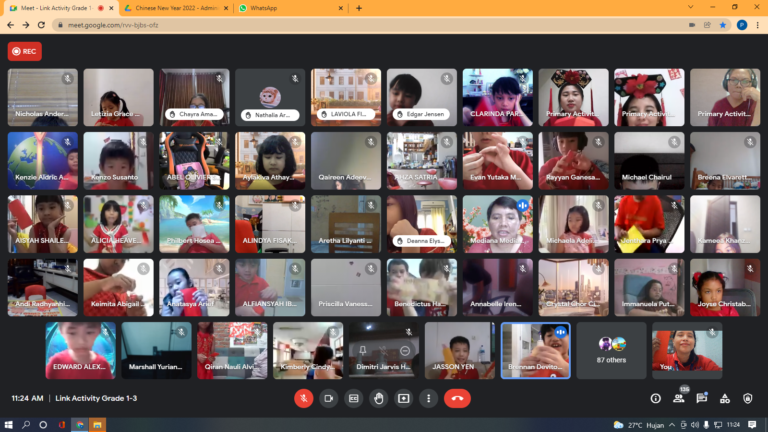Open the more options three-dot menu
This screenshot has height=432, width=768.
[428, 398]
